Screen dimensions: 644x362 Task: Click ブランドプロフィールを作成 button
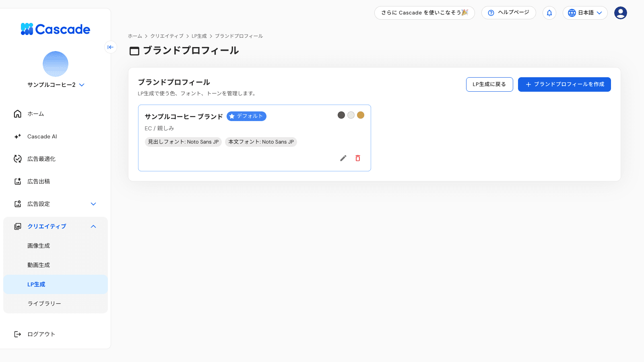564,84
